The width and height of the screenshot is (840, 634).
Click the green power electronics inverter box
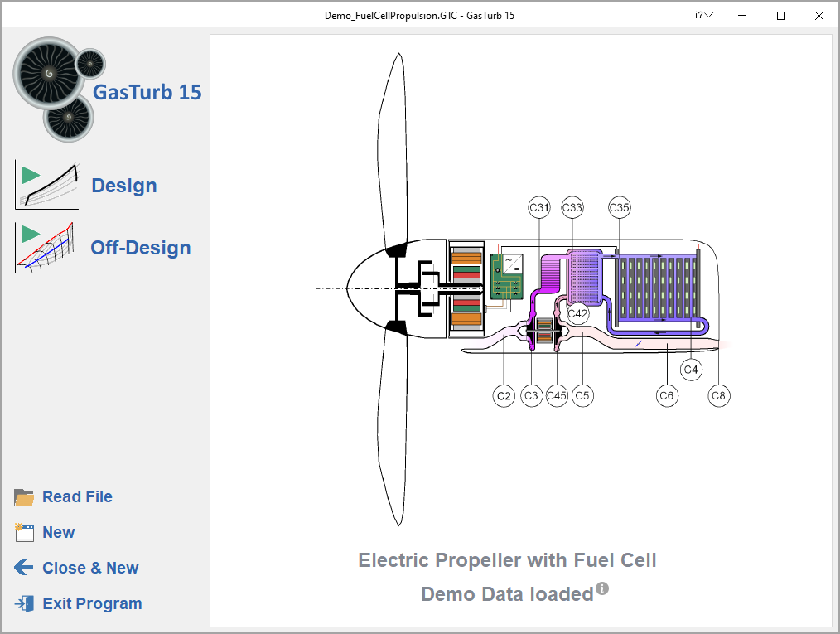[507, 277]
